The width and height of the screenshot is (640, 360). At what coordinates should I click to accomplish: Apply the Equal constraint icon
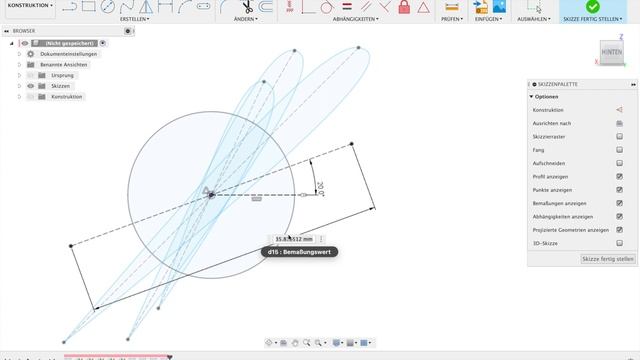pyautogui.click(x=347, y=7)
